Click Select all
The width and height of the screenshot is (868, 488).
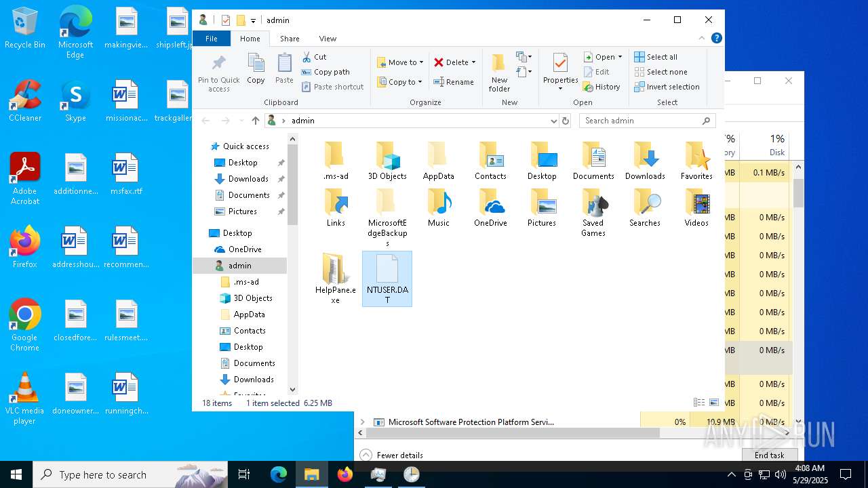click(656, 57)
